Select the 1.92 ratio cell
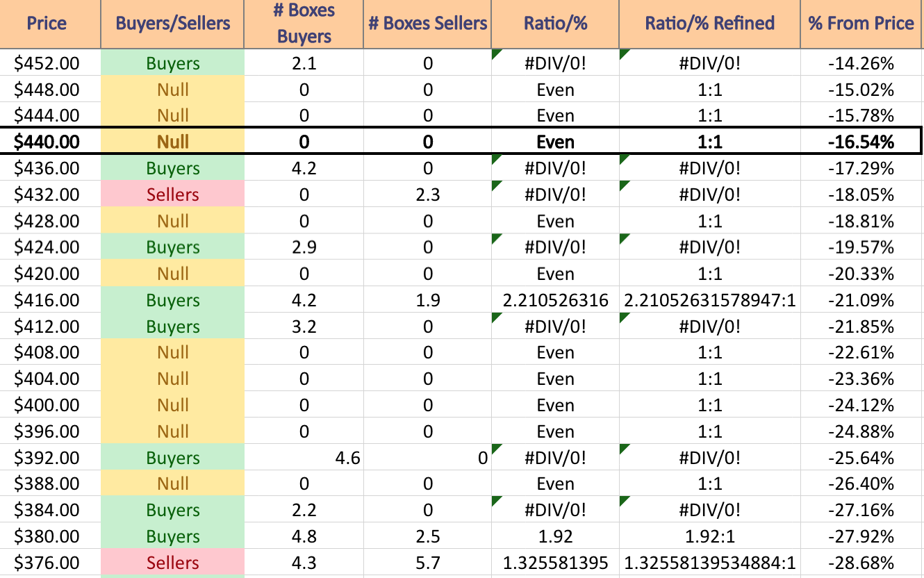The height and width of the screenshot is (578, 924). point(555,536)
